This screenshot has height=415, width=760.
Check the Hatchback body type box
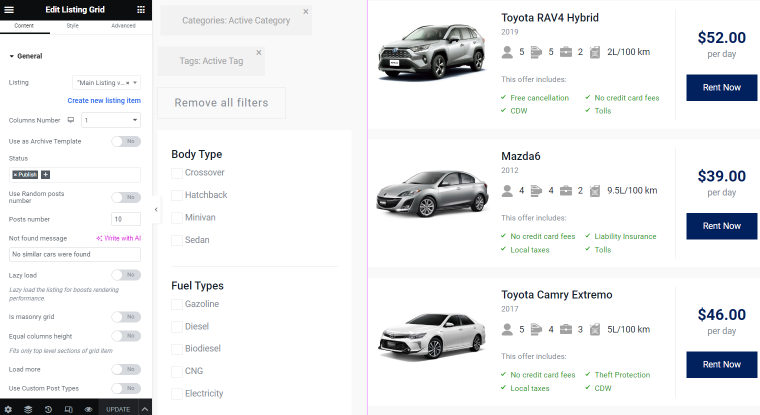177,195
